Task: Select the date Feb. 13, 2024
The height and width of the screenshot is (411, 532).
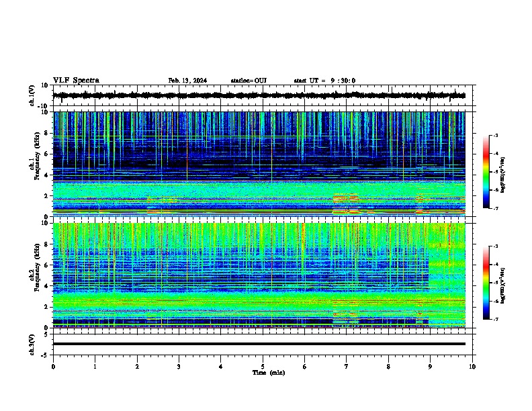Action: [x=187, y=81]
